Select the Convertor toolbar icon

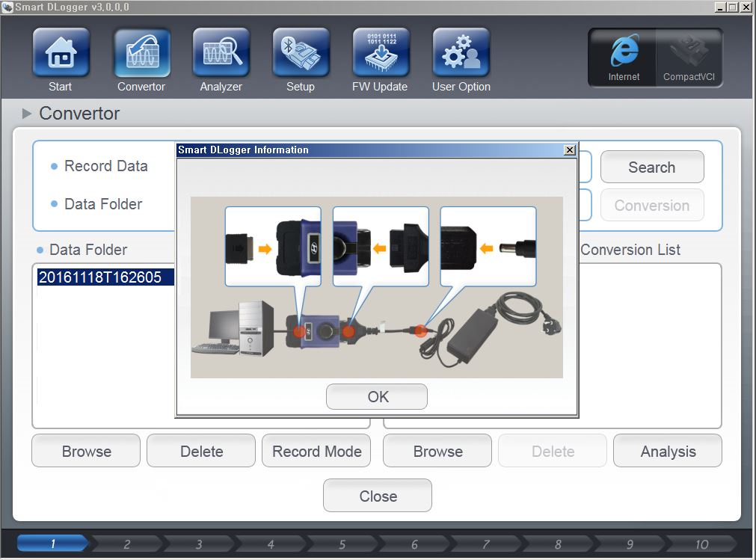click(142, 52)
